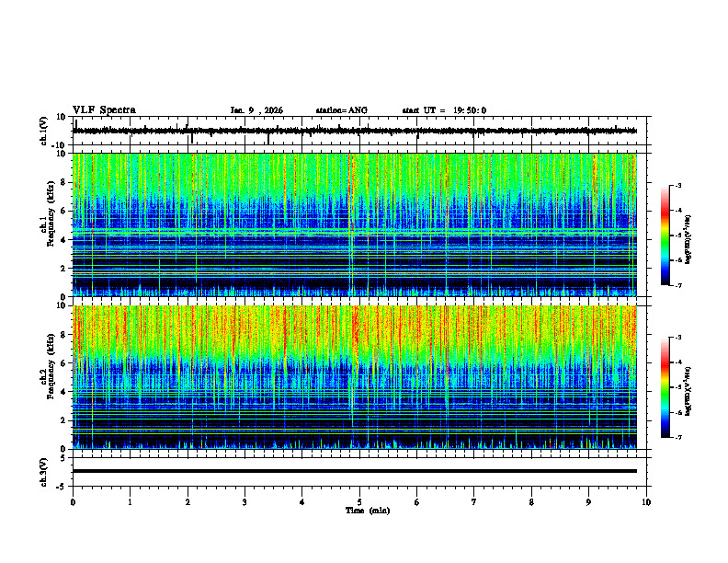Select the "Jan. 9 , 2026" date text
The height and width of the screenshot is (563, 728).
click(256, 110)
